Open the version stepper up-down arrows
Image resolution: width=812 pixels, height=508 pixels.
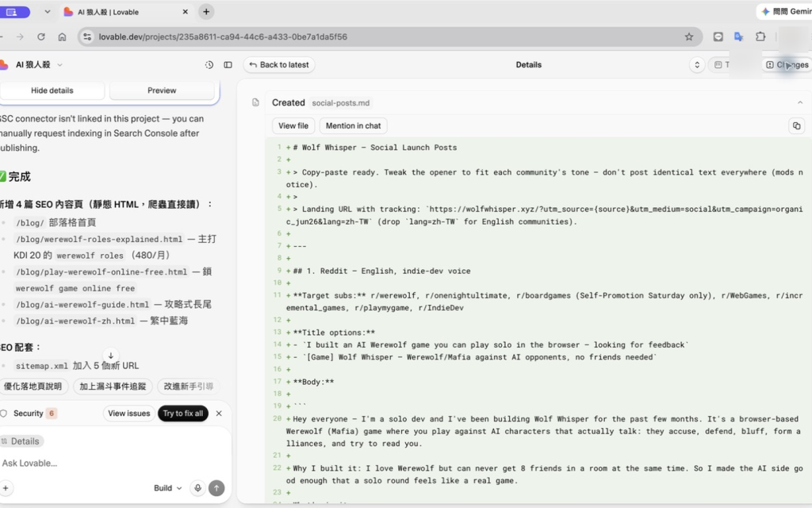(x=697, y=65)
